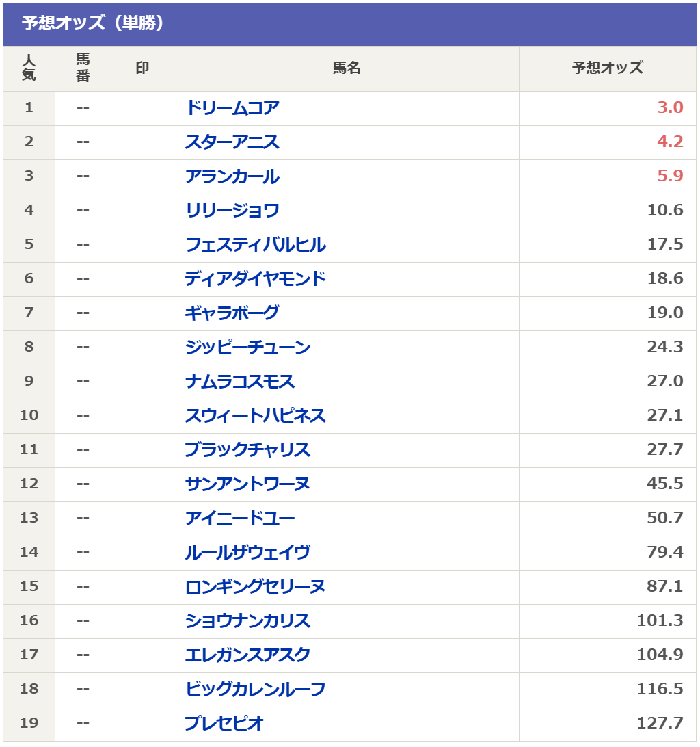Open ナムラコスモス horse profile
700x747 pixels.
click(239, 382)
